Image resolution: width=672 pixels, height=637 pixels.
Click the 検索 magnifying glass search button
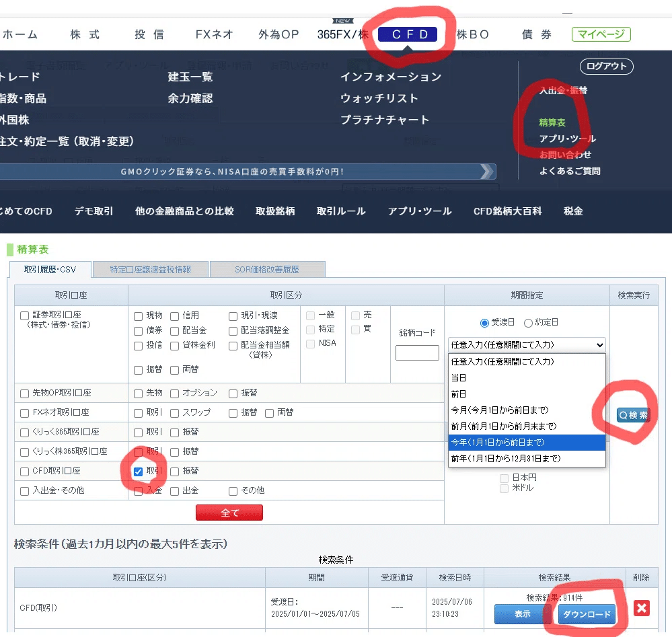pos(632,414)
